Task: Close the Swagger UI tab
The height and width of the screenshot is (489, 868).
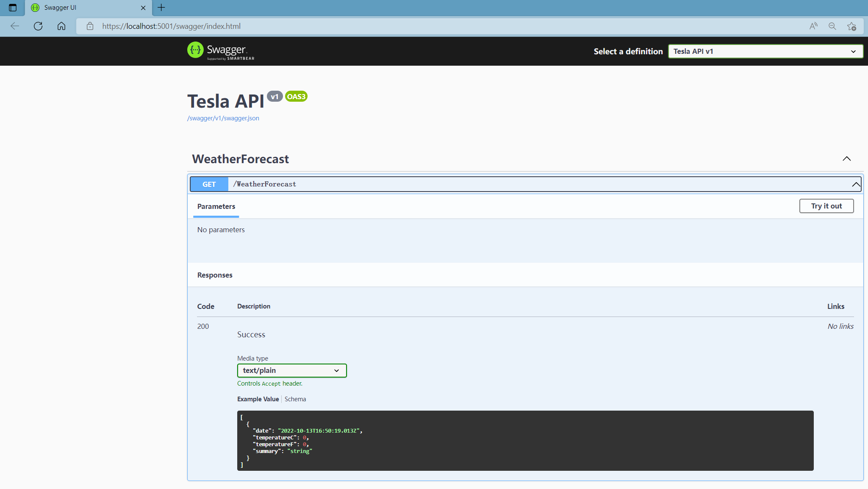Action: click(x=143, y=8)
